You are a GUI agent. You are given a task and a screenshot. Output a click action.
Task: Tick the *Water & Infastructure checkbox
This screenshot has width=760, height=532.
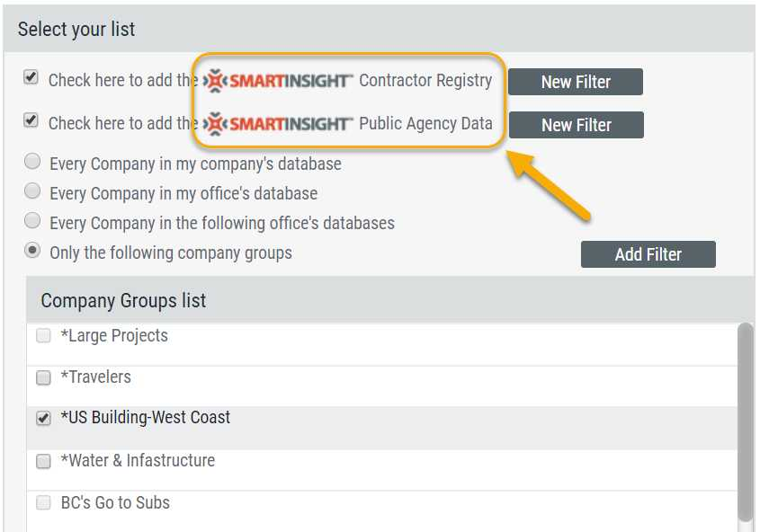point(43,462)
